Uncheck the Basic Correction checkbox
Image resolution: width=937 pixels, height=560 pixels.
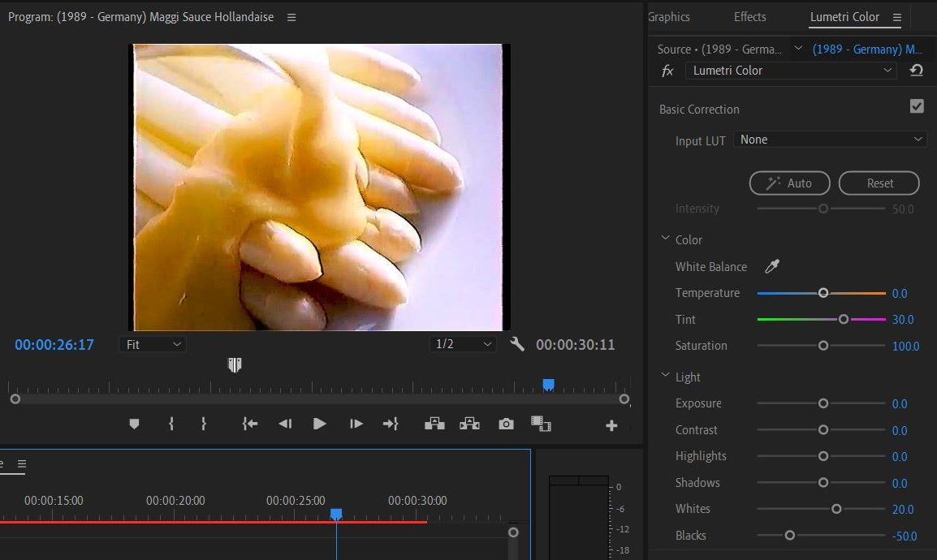pyautogui.click(x=917, y=106)
